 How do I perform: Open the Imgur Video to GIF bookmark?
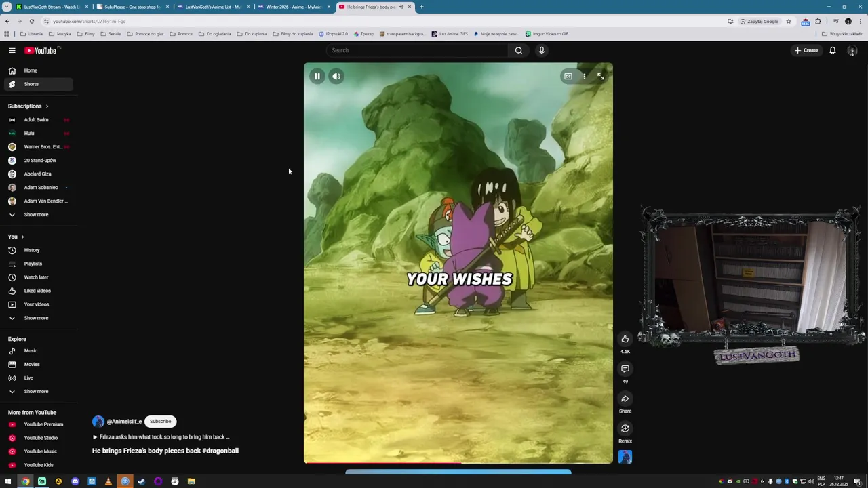point(547,34)
